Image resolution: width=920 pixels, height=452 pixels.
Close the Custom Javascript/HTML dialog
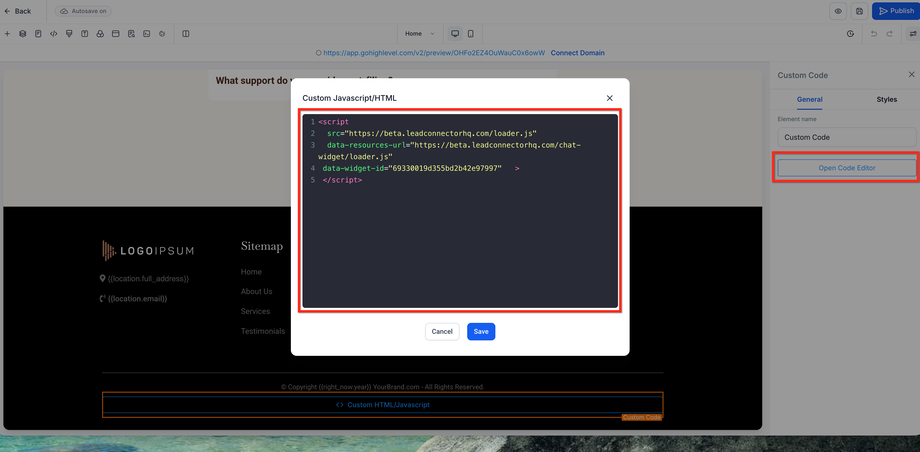tap(610, 98)
